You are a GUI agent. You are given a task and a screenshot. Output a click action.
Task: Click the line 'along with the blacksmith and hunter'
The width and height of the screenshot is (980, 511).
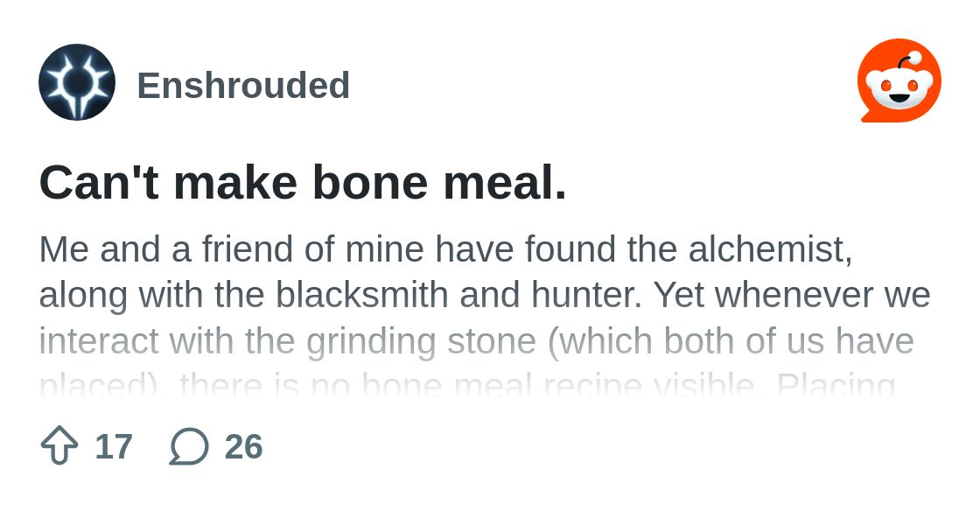(485, 295)
